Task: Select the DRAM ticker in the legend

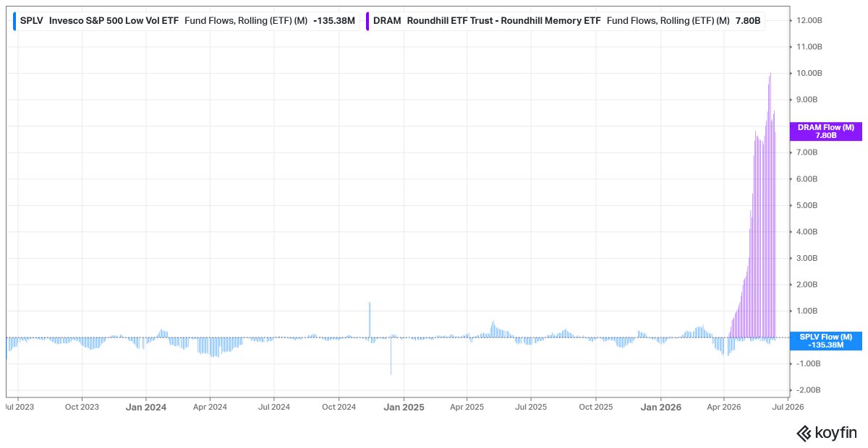Action: click(387, 21)
